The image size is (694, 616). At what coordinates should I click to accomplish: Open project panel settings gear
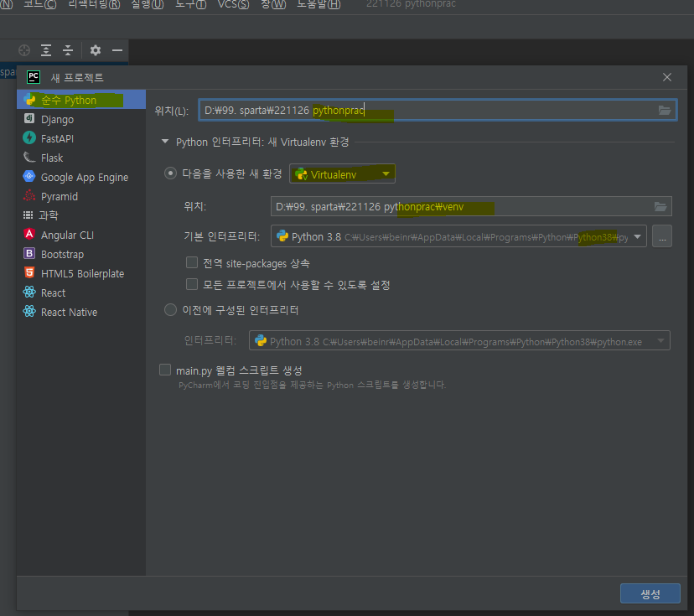coord(96,50)
